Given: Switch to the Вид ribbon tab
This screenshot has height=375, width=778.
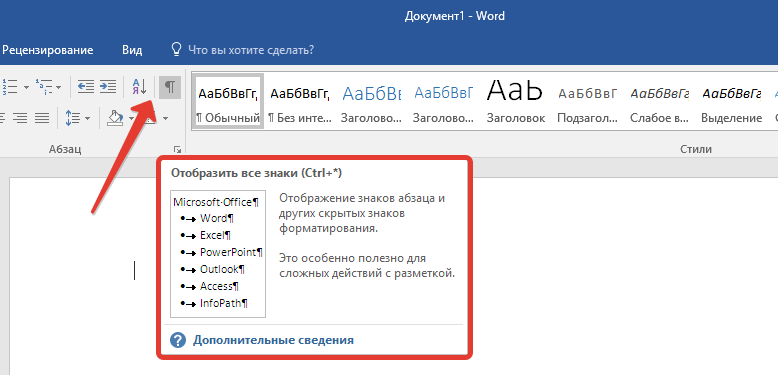Looking at the screenshot, I should (x=132, y=50).
